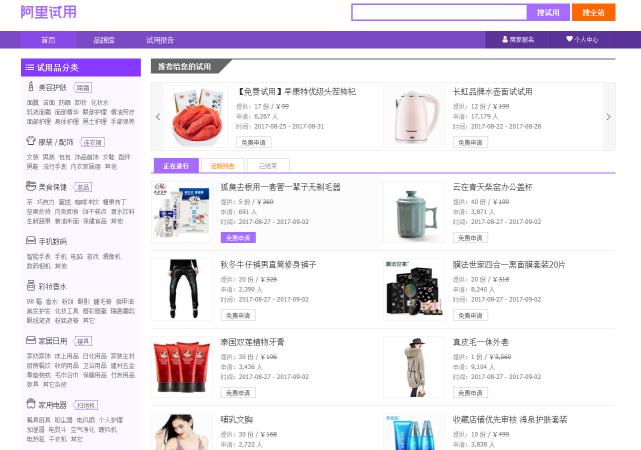Viewport: 641px width, 450px height.
Task: Click the 服装/配饰 category icon
Action: coord(31,142)
